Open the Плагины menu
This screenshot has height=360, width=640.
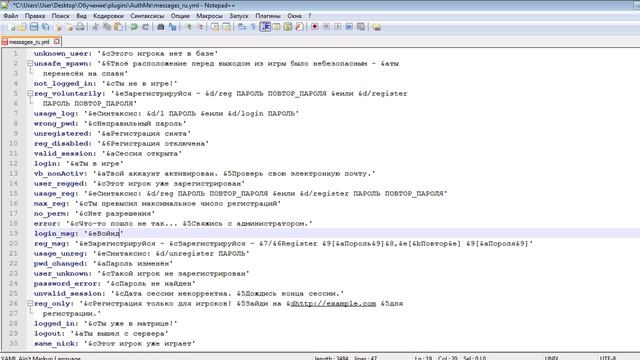[268, 16]
